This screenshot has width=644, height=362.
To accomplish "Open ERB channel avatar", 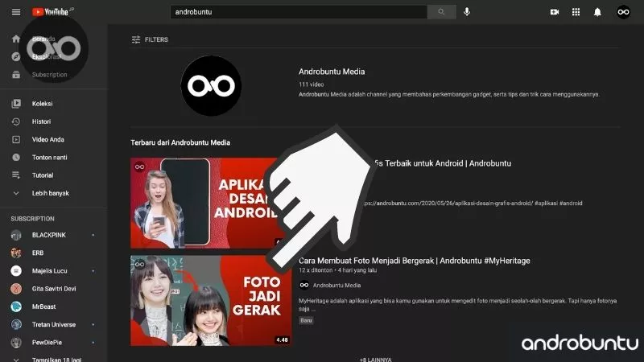I will click(16, 253).
